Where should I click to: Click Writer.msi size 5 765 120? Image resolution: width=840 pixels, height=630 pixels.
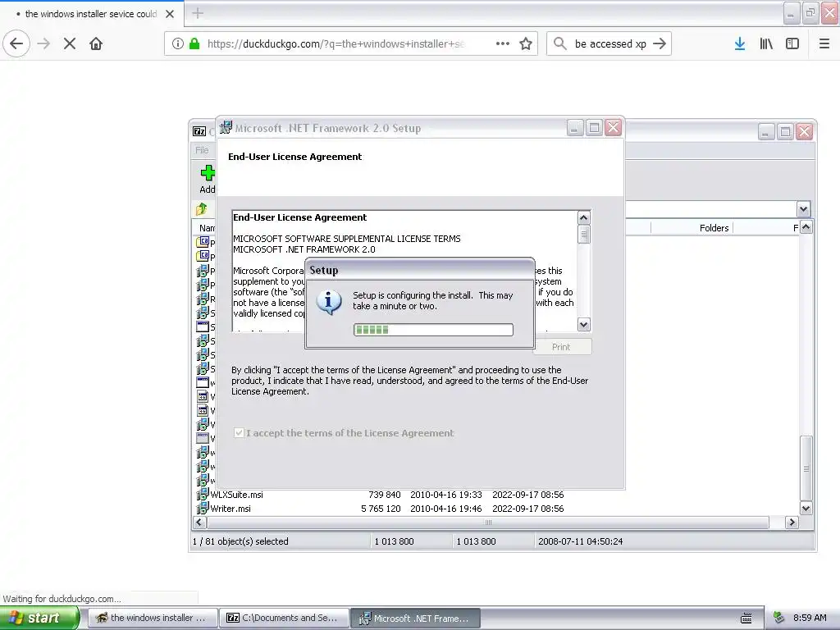381,509
